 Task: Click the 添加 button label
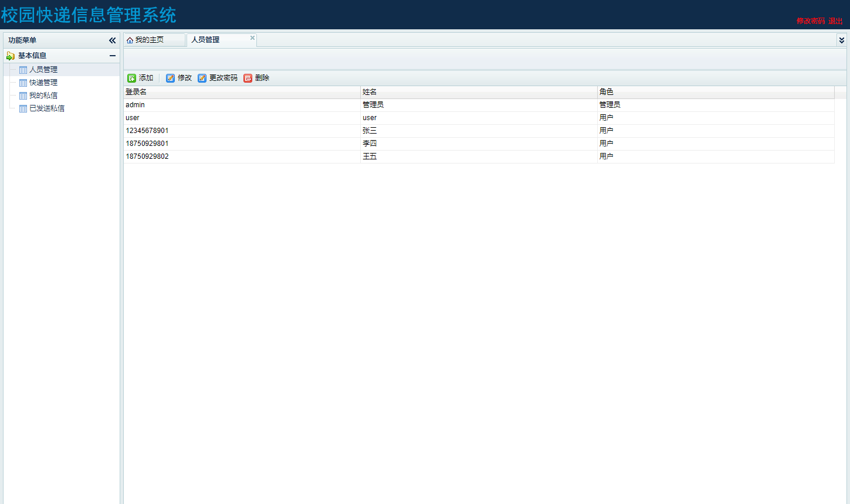[146, 78]
